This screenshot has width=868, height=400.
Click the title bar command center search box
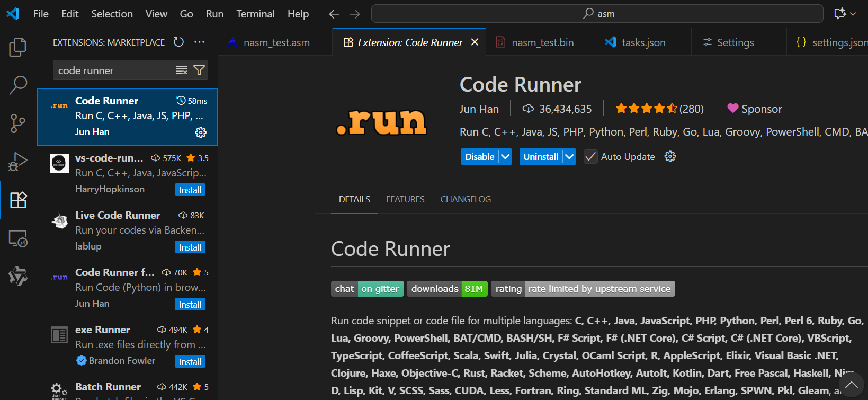[x=597, y=14]
